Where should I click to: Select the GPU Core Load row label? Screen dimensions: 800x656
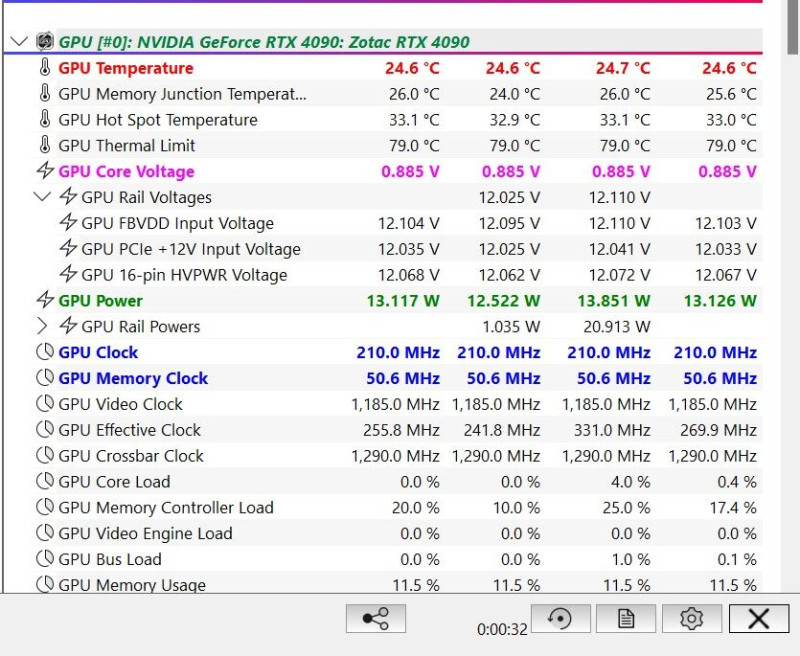tap(114, 482)
